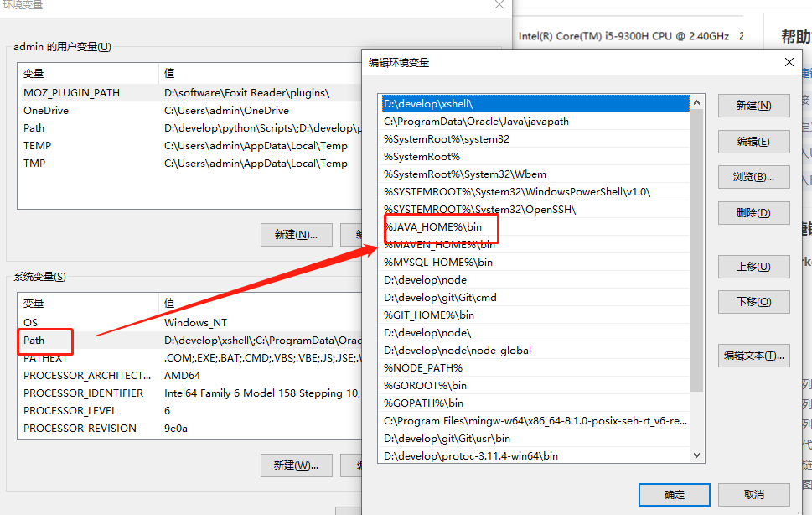812x515 pixels.
Task: Select the system Path variable row
Action: click(189, 341)
